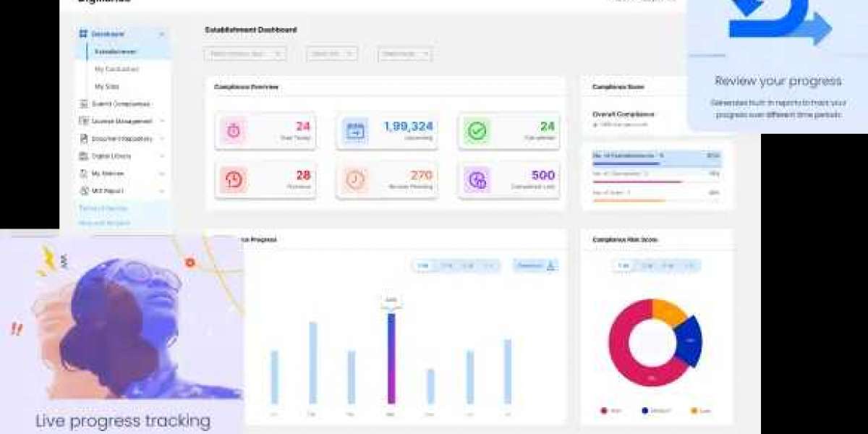This screenshot has width=868, height=434.
Task: Select the first range tab in Compliance Risk Score
Action: pyautogui.click(x=622, y=265)
